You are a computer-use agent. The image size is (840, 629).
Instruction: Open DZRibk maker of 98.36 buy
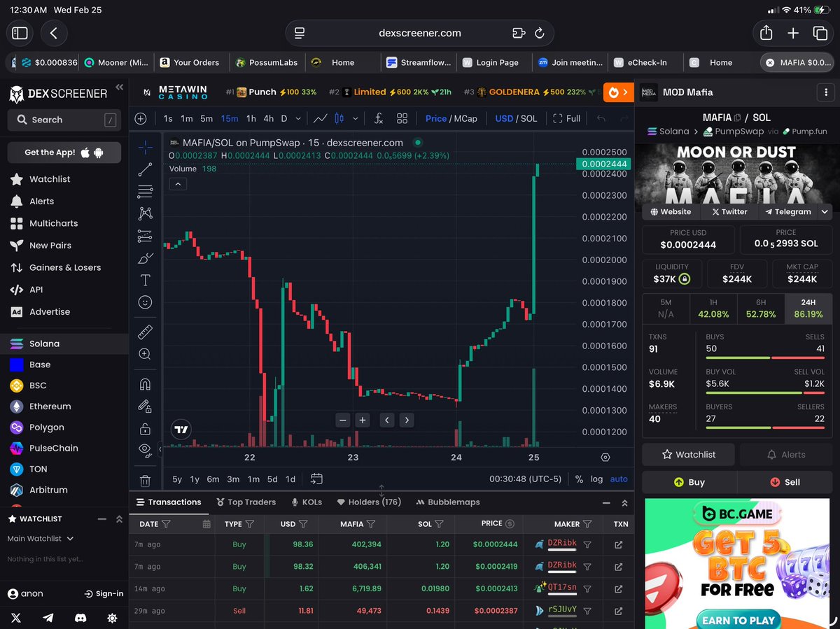pyautogui.click(x=562, y=544)
